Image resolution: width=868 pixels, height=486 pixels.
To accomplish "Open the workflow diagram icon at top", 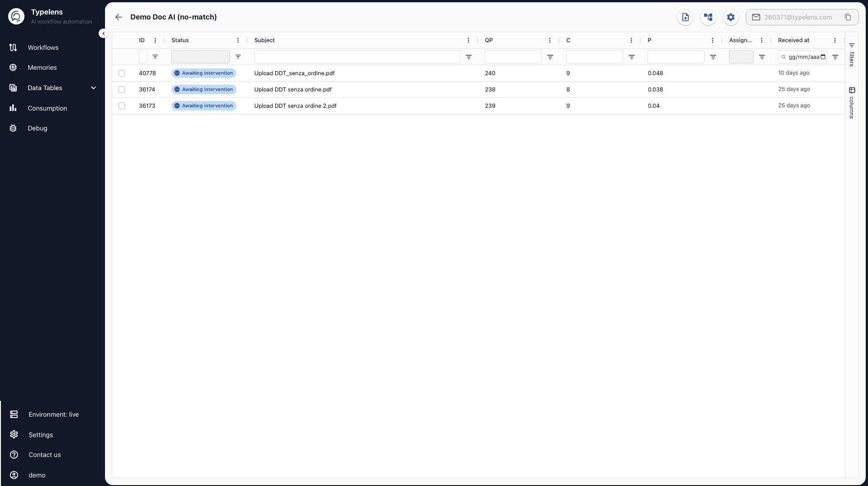I will (x=708, y=17).
